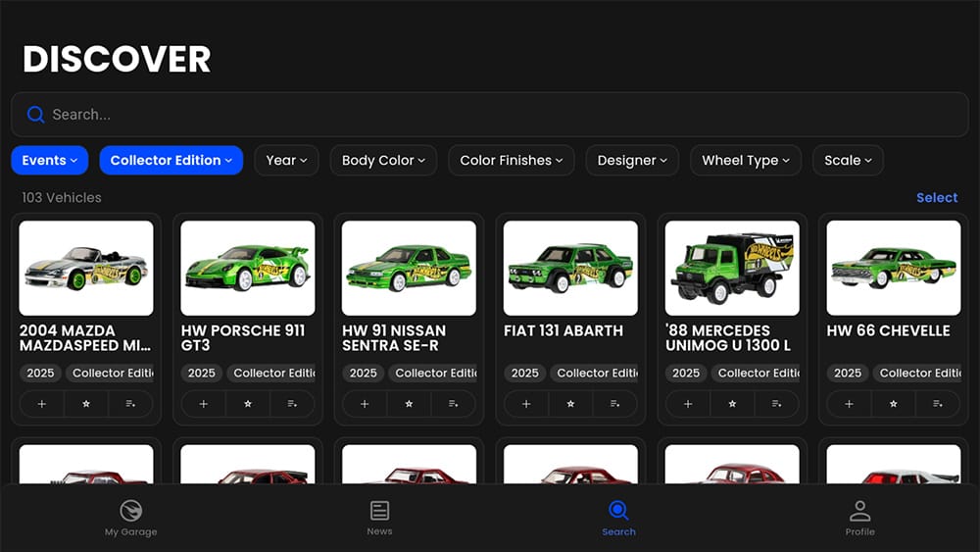
Task: Star the '88 Mercedes Unimog card
Action: click(x=732, y=404)
